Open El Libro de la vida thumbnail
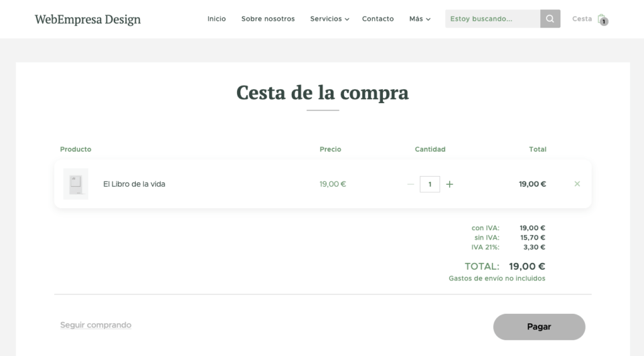The width and height of the screenshot is (644, 356). pos(75,184)
